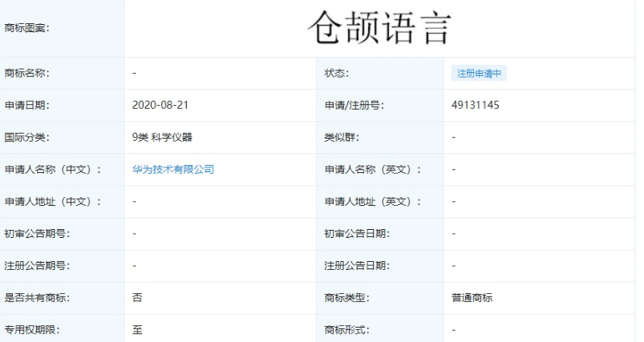Click the 是否共有商标 label
This screenshot has width=644, height=342.
37,297
